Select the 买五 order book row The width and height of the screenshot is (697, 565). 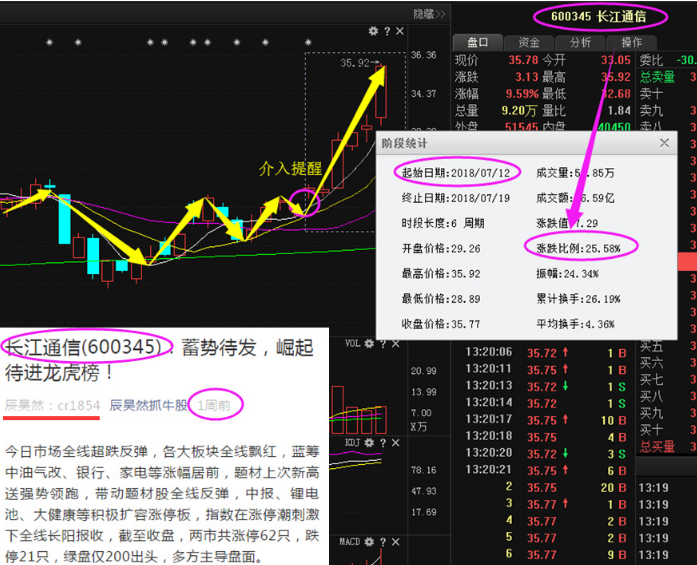(668, 346)
